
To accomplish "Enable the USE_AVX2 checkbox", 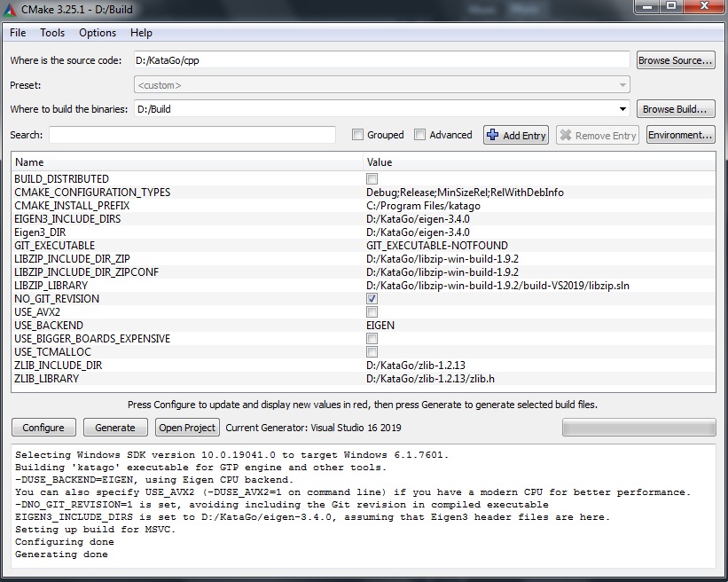I will [x=372, y=312].
